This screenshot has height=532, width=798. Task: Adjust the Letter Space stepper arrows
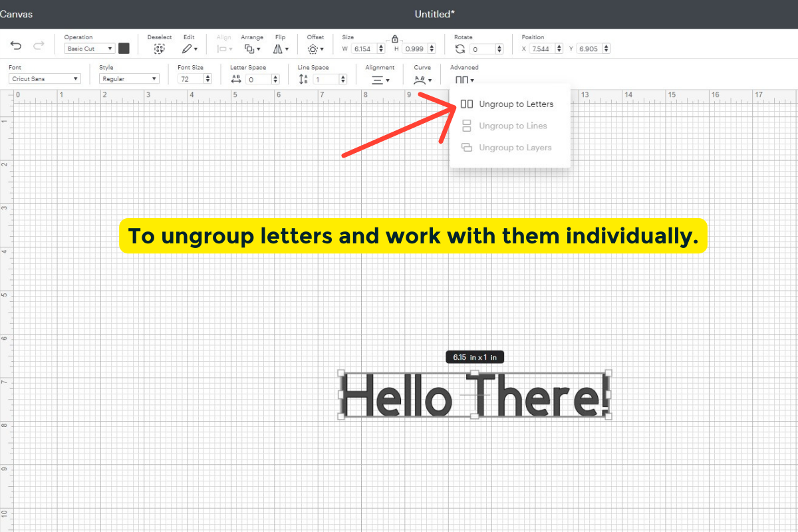(x=275, y=79)
